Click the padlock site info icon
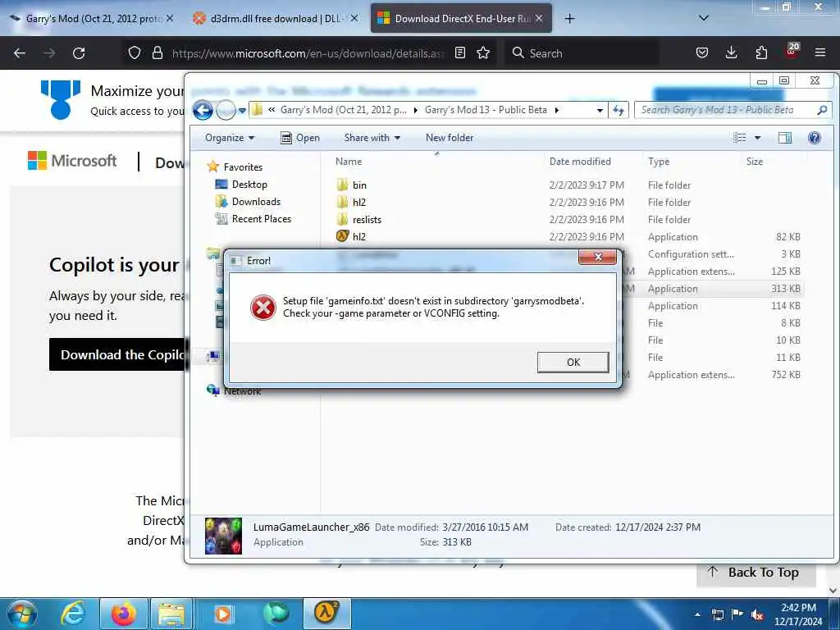The height and width of the screenshot is (630, 840). 157,52
